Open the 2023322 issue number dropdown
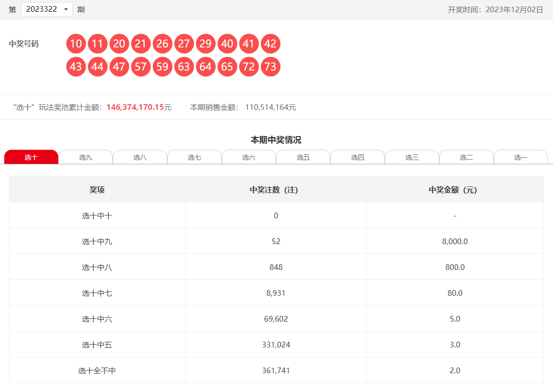Viewport: 553px width, 392px height. [47, 9]
